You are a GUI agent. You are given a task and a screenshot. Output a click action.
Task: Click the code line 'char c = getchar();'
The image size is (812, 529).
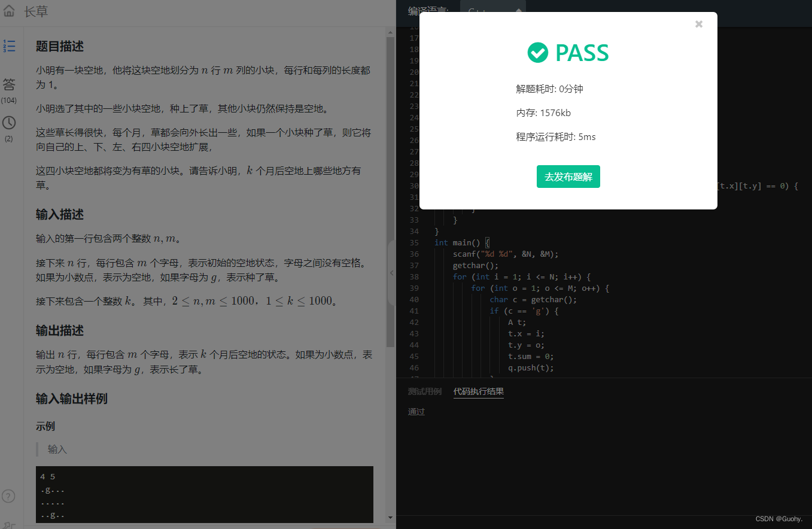click(x=533, y=299)
